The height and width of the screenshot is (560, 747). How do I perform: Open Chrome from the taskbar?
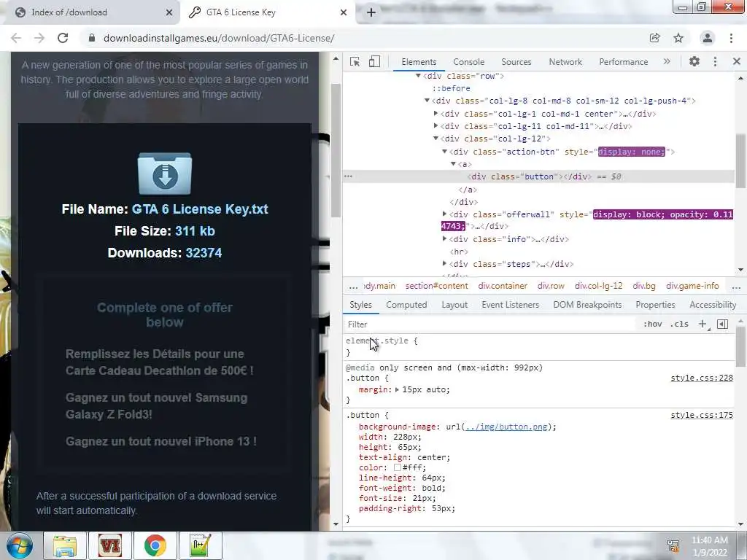(155, 545)
